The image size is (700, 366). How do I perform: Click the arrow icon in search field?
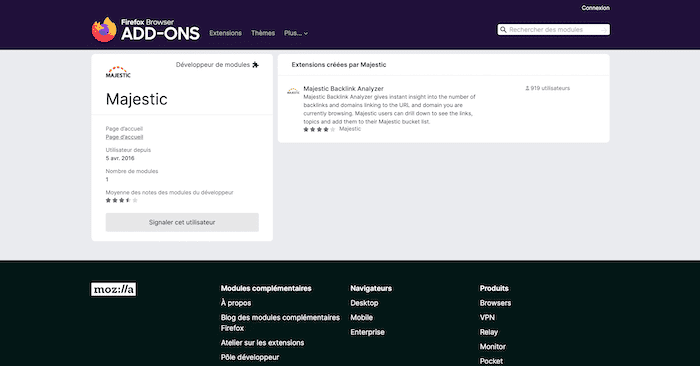[x=604, y=30]
